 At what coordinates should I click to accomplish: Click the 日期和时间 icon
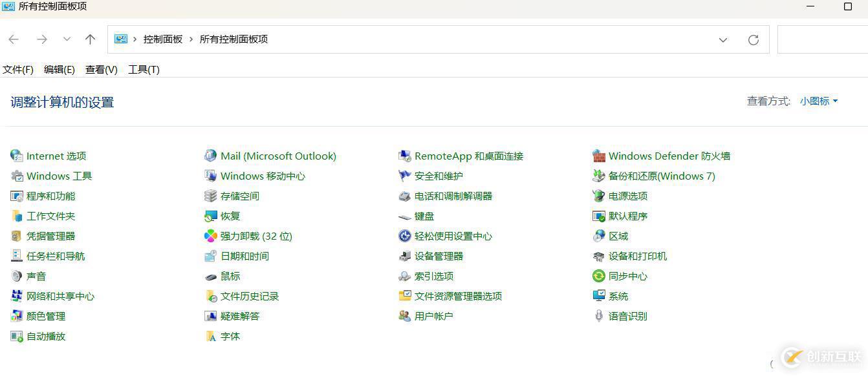(x=210, y=256)
